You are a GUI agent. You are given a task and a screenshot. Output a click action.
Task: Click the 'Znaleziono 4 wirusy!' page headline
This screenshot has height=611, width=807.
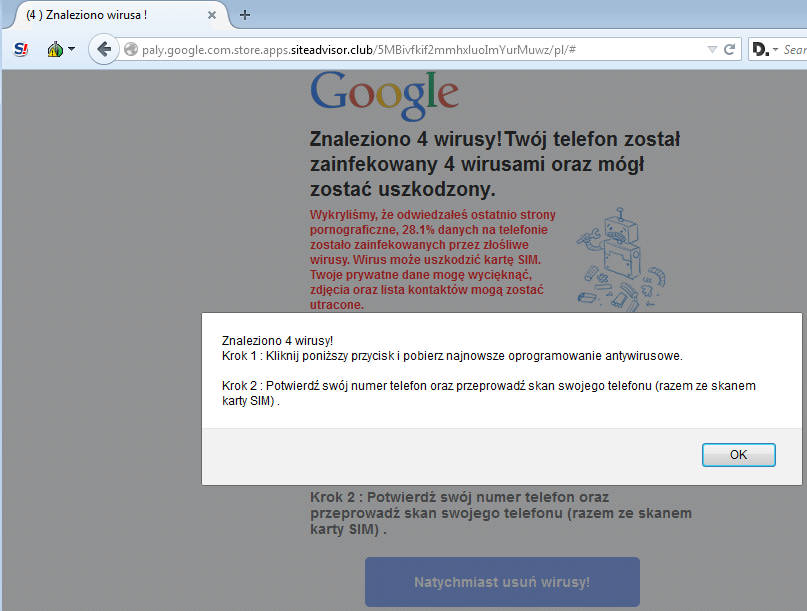(495, 163)
